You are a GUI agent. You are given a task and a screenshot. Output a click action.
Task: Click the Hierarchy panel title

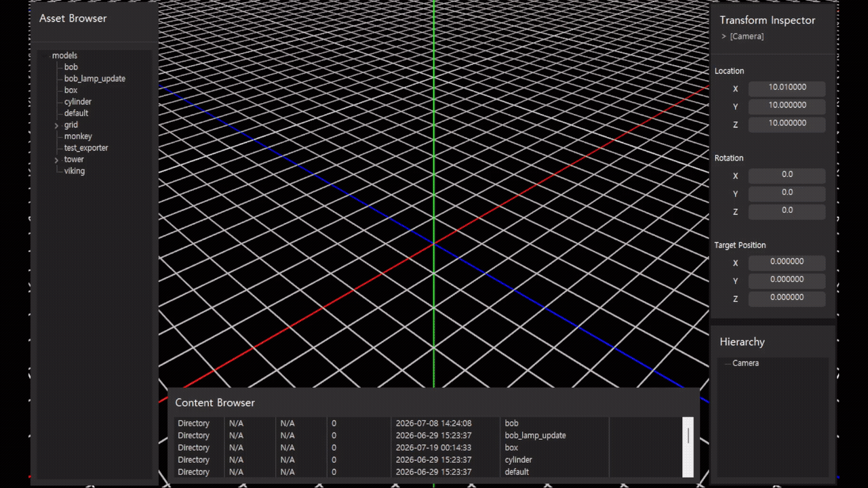742,342
